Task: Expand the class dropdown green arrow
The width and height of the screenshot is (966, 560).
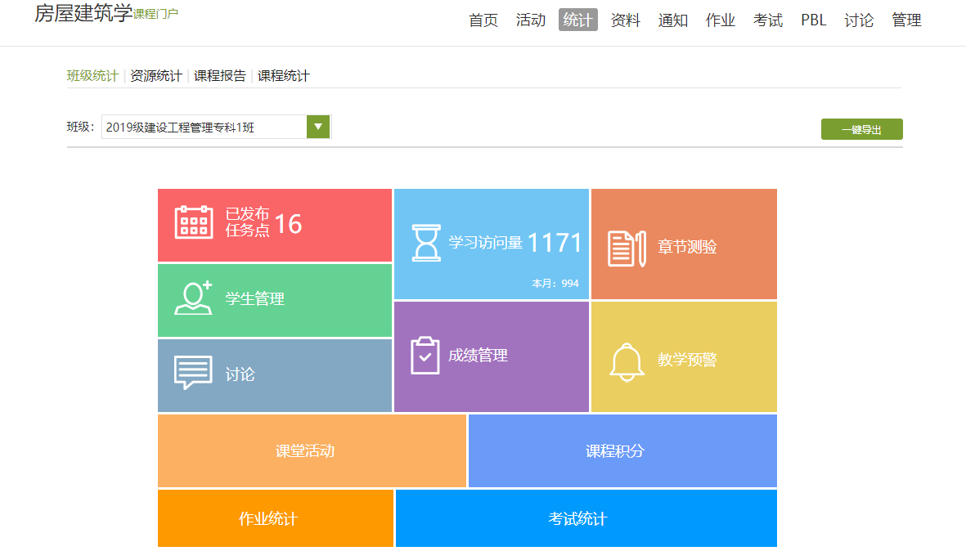Action: [x=318, y=127]
